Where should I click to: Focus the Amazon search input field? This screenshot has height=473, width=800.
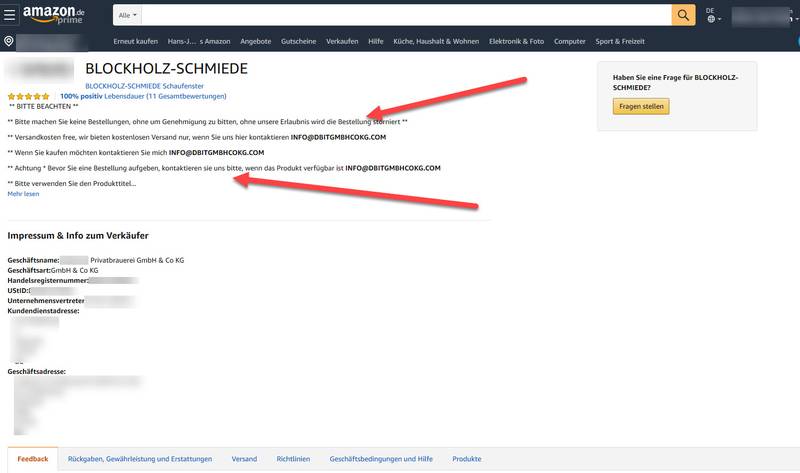406,15
